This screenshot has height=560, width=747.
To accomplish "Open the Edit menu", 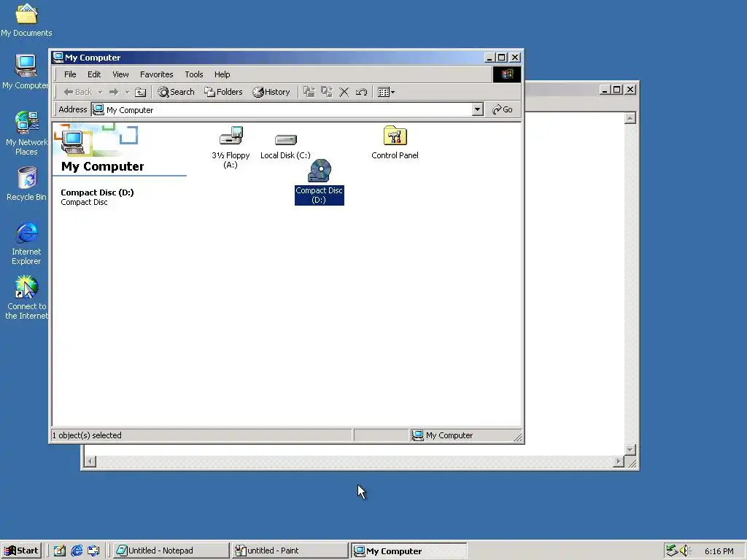I will click(x=94, y=74).
